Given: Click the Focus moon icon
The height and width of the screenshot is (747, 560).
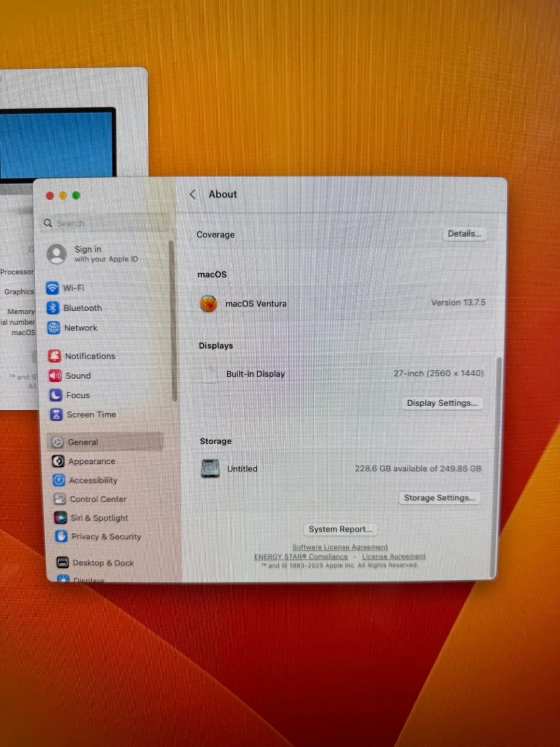Looking at the screenshot, I should pyautogui.click(x=55, y=395).
